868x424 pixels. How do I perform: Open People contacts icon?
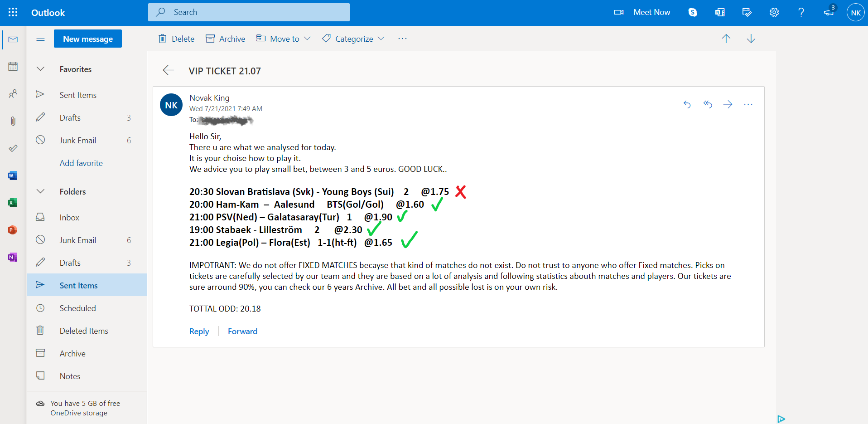[x=13, y=94]
